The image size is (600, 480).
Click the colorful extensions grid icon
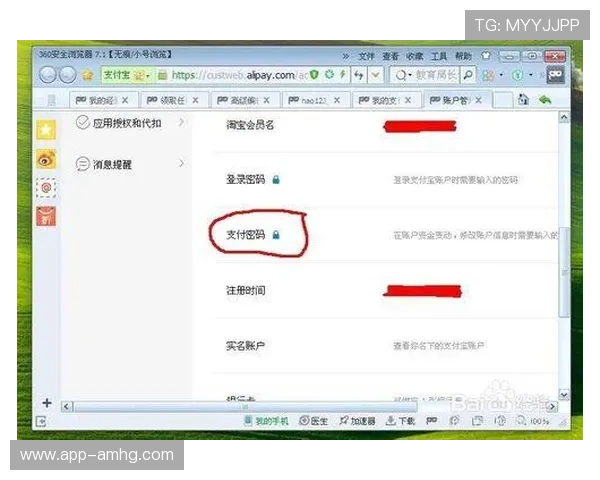pyautogui.click(x=488, y=75)
